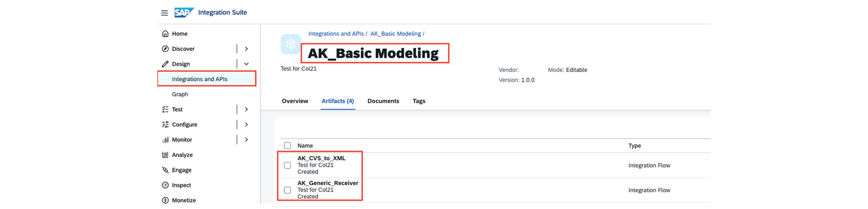Select the AK_Generic_Receiver checkbox
868x209 pixels.
(288, 190)
